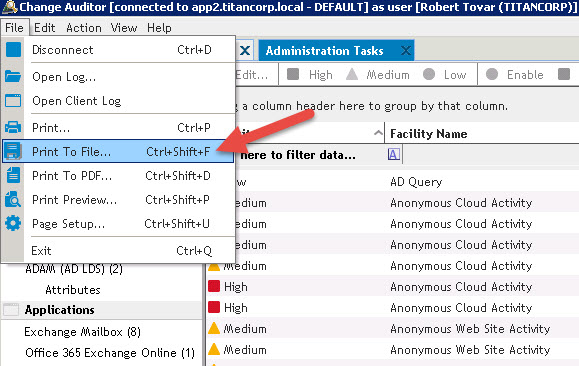Click first High row's Anonymous Cloud Activity cell

461,287
